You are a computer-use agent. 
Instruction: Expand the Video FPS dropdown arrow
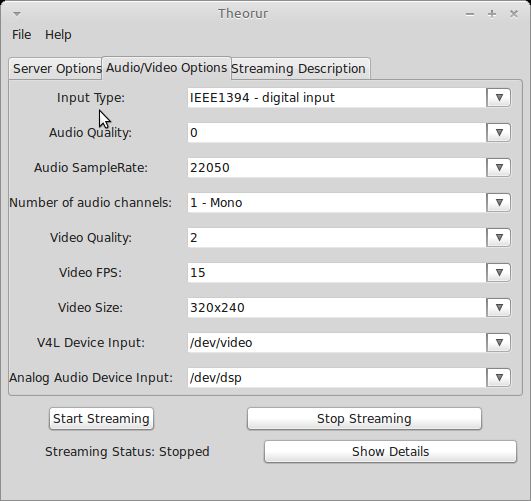(498, 273)
